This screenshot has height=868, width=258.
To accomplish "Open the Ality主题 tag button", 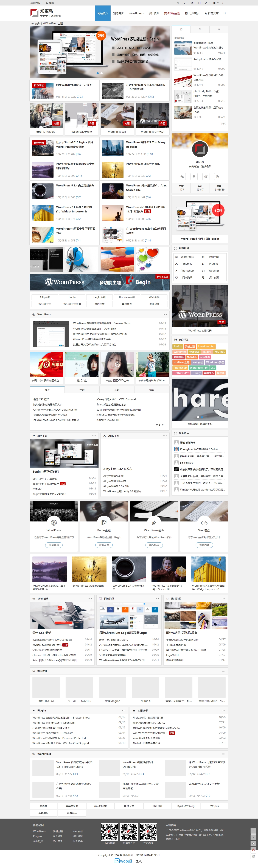I will (x=45, y=297).
